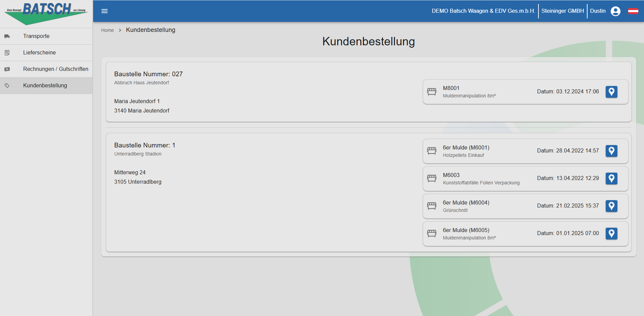Select the 6er Mulde (M6004) title
This screenshot has height=316, width=644.
pyautogui.click(x=466, y=203)
